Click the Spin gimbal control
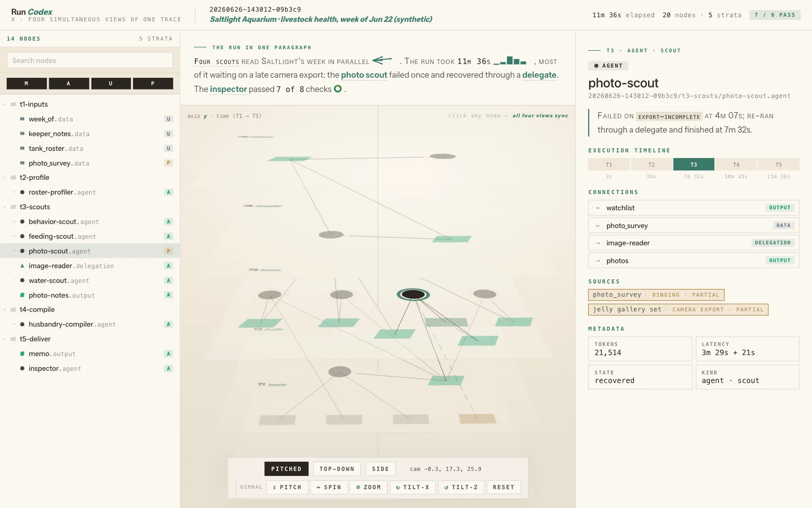The height and width of the screenshot is (508, 812). click(x=329, y=487)
